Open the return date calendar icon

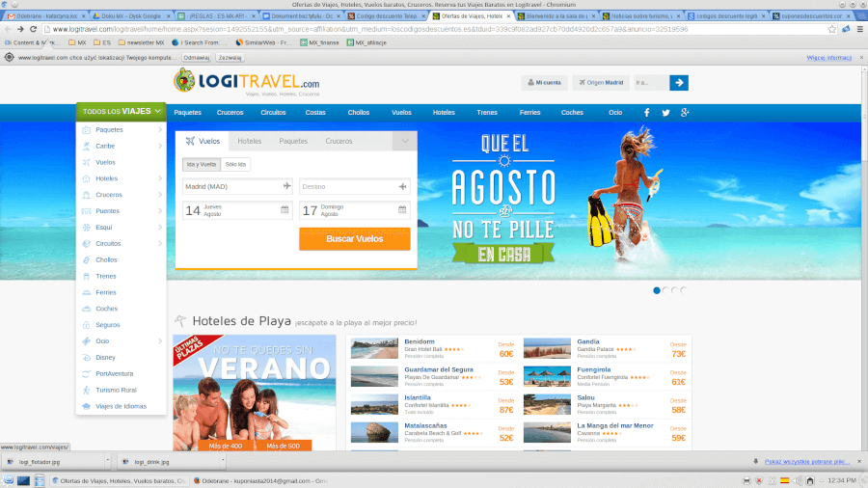tap(402, 209)
